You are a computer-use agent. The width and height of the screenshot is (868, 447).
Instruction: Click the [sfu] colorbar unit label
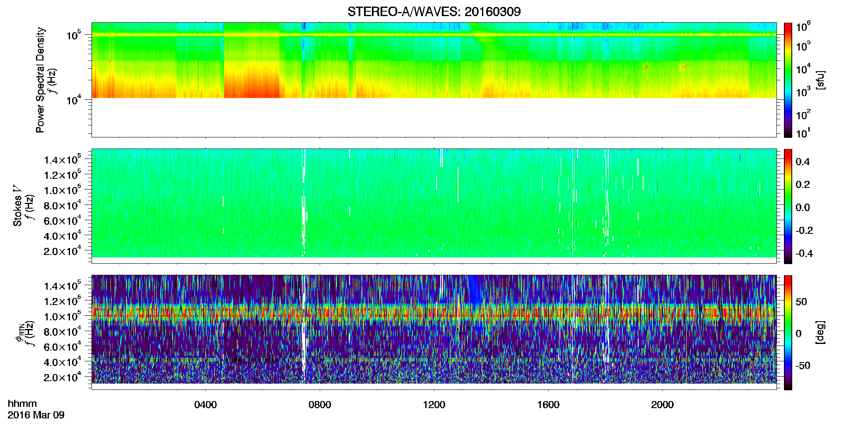tap(820, 80)
